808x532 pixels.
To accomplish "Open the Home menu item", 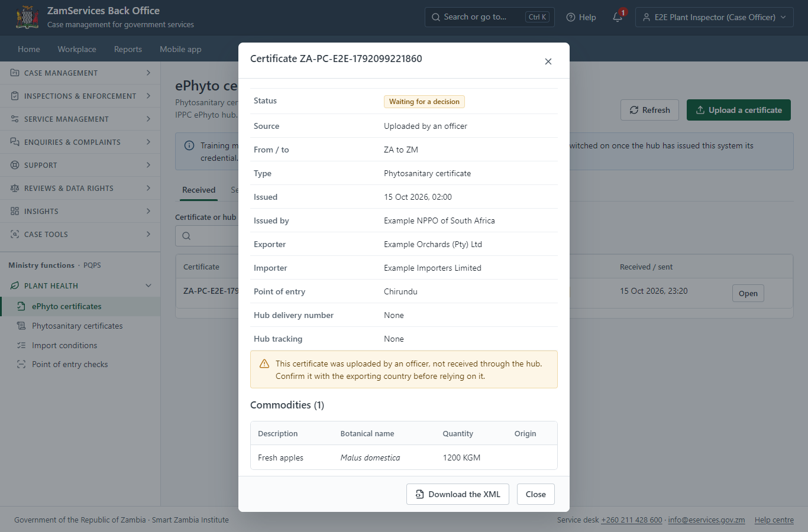I will pos(29,49).
